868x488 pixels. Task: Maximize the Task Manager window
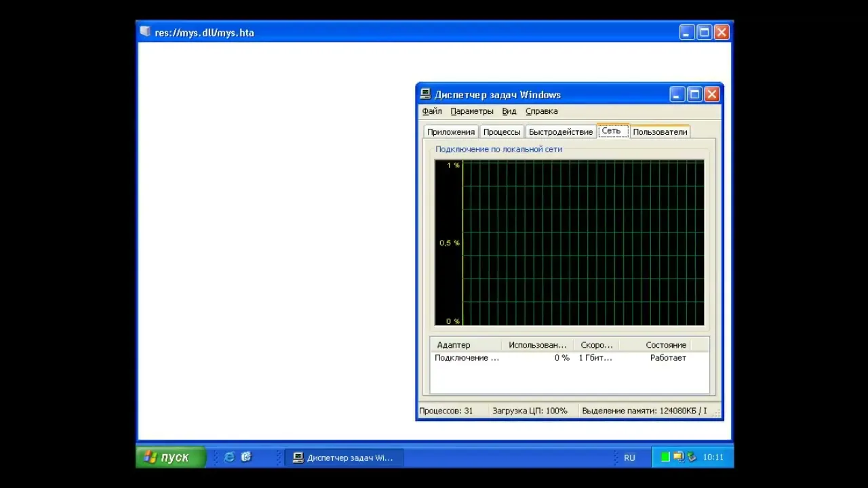[x=694, y=94]
